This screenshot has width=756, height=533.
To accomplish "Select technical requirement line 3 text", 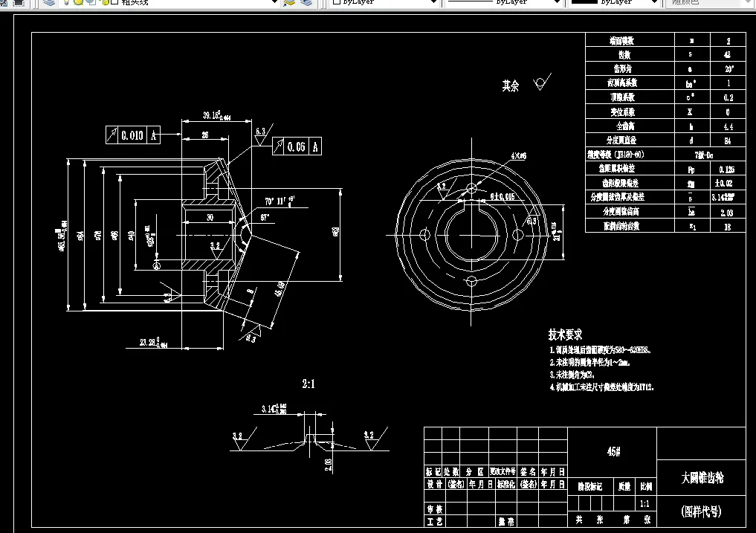I will point(572,375).
